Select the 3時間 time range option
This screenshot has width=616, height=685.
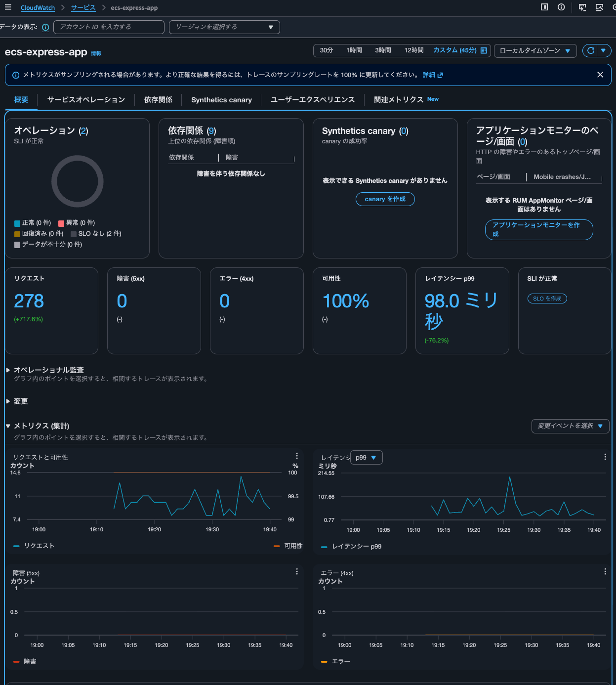pyautogui.click(x=383, y=50)
